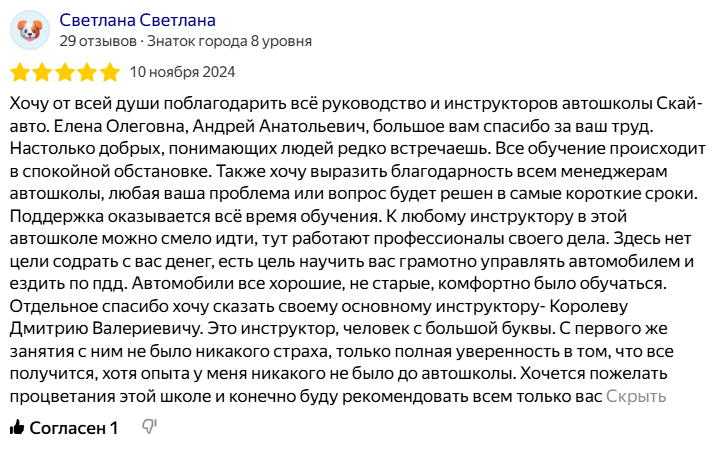Click the Знаток города 8 уровня badge
Image resolution: width=725 pixels, height=457 pixels.
pos(229,42)
